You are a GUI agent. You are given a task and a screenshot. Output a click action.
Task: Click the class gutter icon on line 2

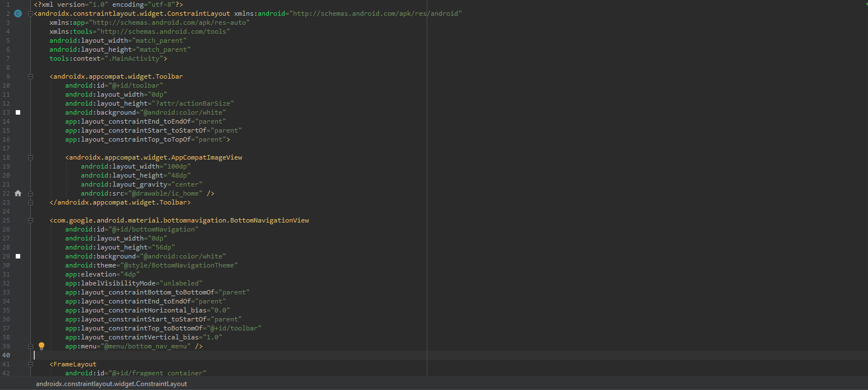(x=18, y=13)
